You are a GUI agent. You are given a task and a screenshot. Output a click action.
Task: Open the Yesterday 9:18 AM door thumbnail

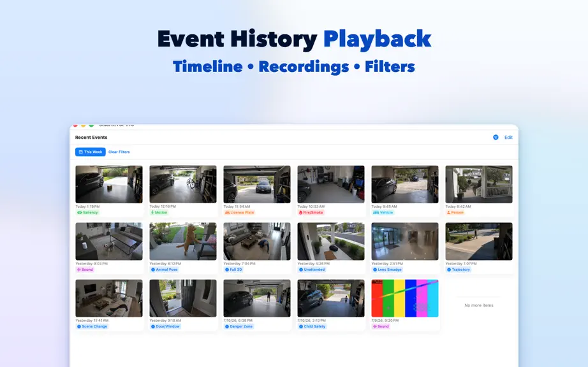point(183,298)
